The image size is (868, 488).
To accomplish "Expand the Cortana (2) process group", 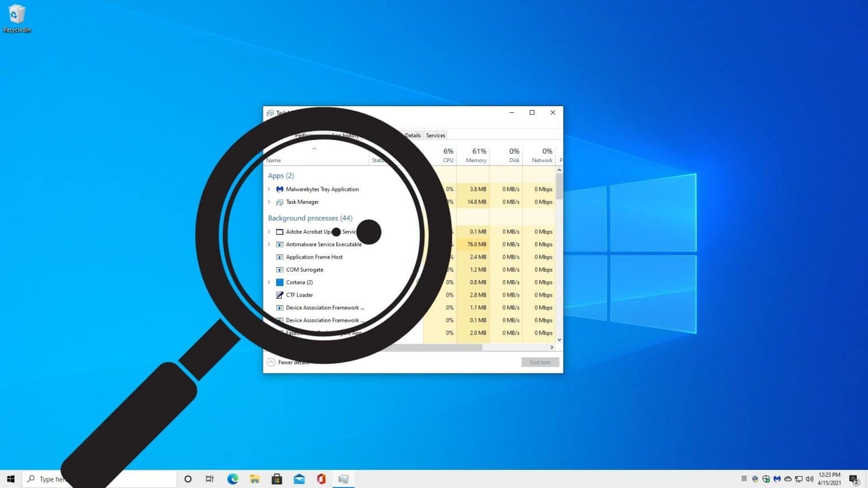I will click(x=269, y=282).
